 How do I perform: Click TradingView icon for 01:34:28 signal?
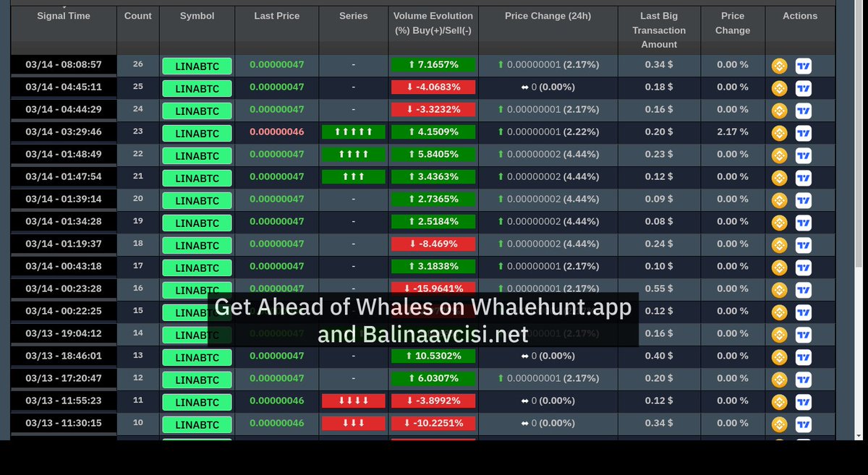pos(803,223)
